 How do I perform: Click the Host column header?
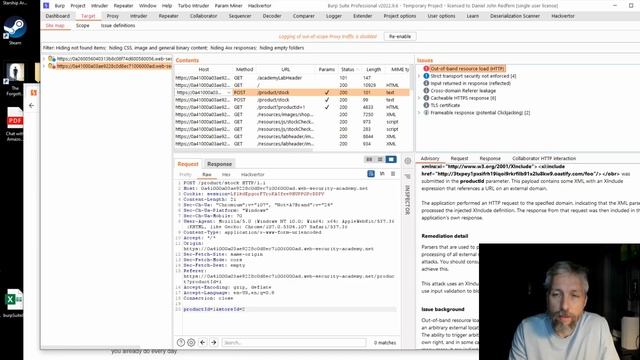(204, 69)
